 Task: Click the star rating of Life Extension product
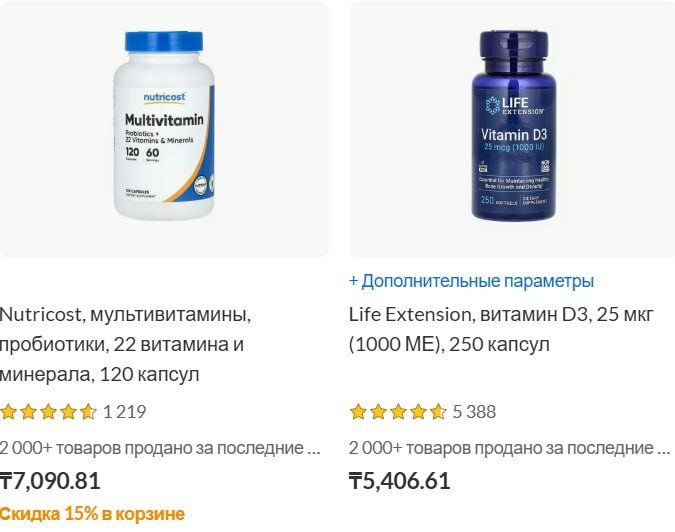(398, 412)
